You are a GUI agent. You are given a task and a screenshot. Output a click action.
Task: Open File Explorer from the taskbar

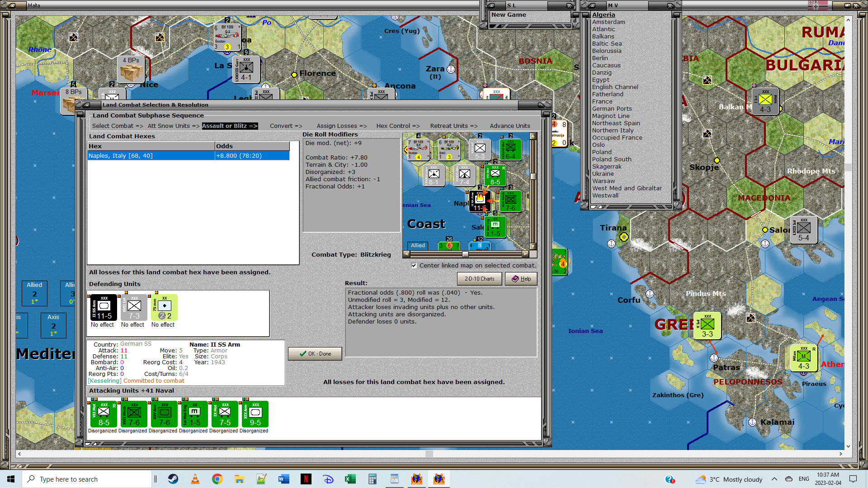coord(240,479)
